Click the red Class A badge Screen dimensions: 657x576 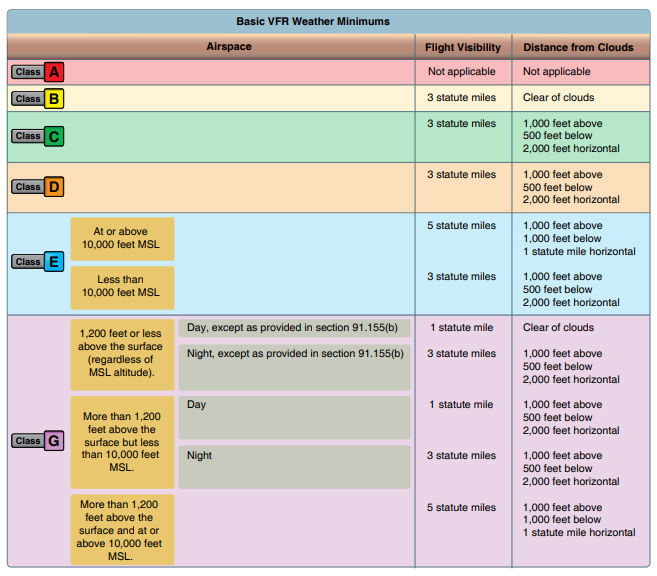pyautogui.click(x=38, y=72)
